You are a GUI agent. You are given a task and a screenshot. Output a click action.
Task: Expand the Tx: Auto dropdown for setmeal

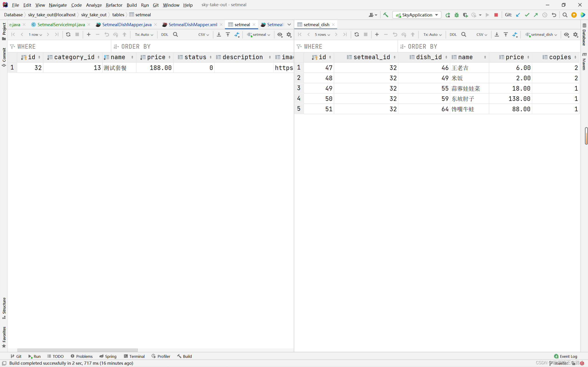click(x=144, y=34)
